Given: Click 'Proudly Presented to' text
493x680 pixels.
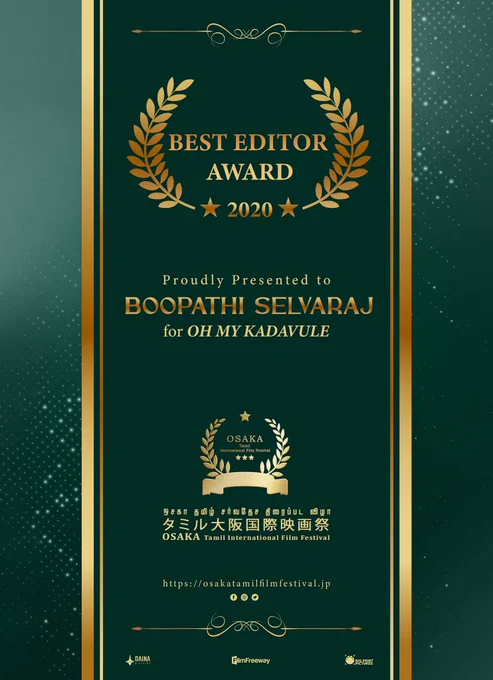Looking at the screenshot, I should click(247, 281).
